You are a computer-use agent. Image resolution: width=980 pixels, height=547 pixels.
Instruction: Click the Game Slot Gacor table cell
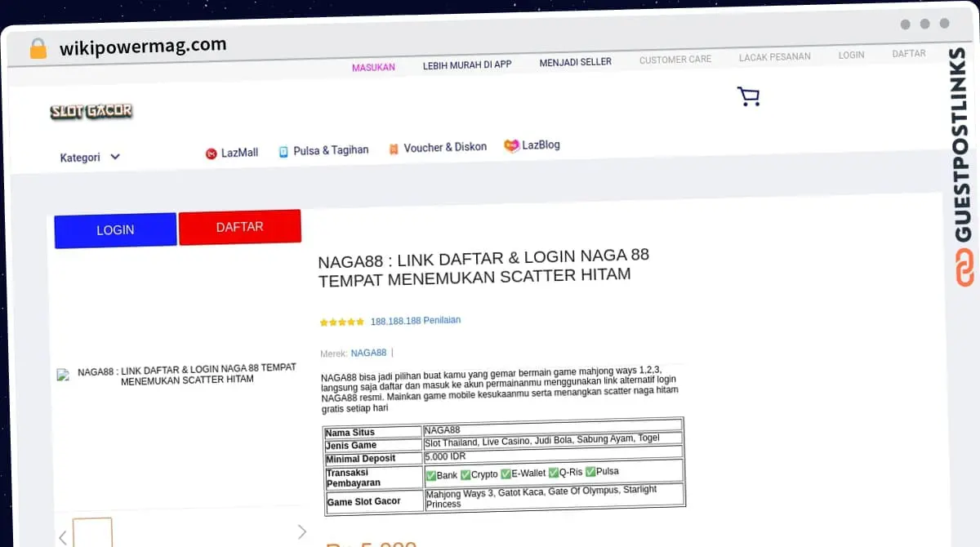click(373, 501)
